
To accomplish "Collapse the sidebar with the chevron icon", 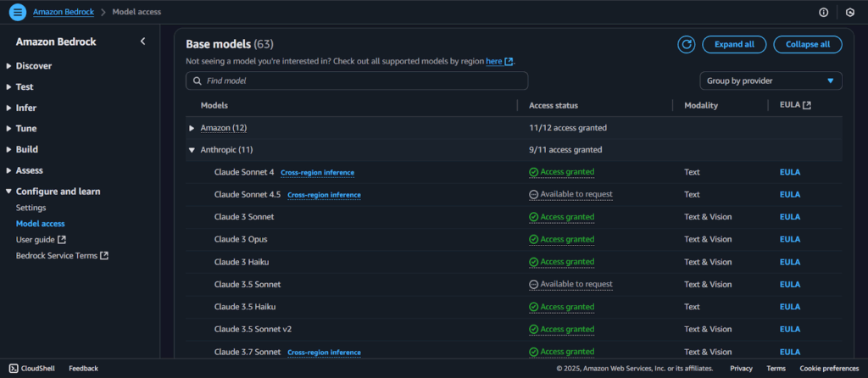I will [x=142, y=42].
